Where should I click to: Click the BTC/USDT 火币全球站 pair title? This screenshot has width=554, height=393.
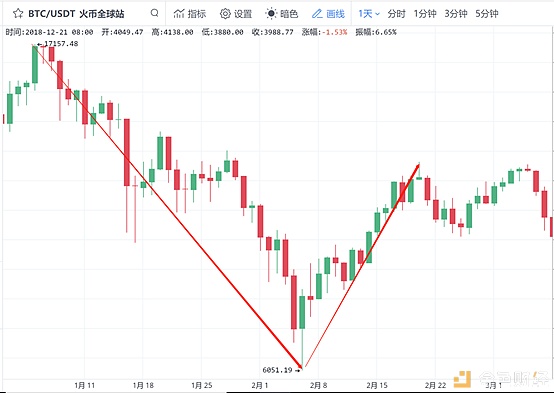(76, 14)
